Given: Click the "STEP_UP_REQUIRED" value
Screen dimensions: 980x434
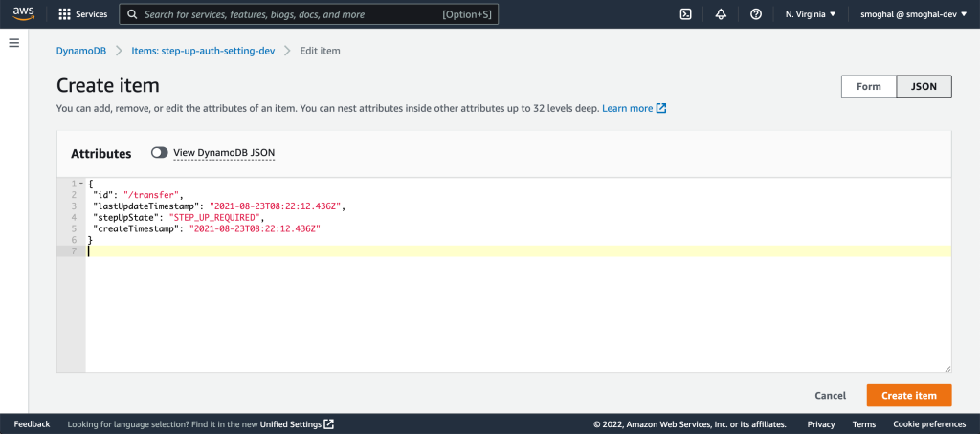Looking at the screenshot, I should (214, 217).
